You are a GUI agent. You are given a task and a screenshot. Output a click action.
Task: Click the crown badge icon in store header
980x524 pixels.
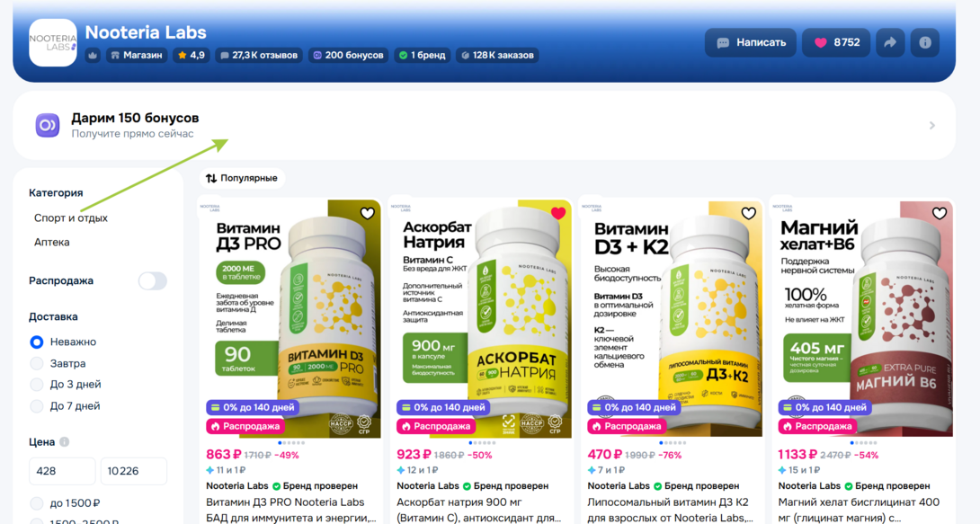click(x=93, y=55)
